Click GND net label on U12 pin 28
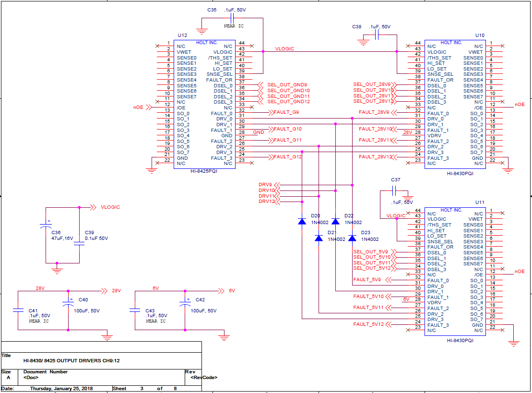 tap(259, 132)
